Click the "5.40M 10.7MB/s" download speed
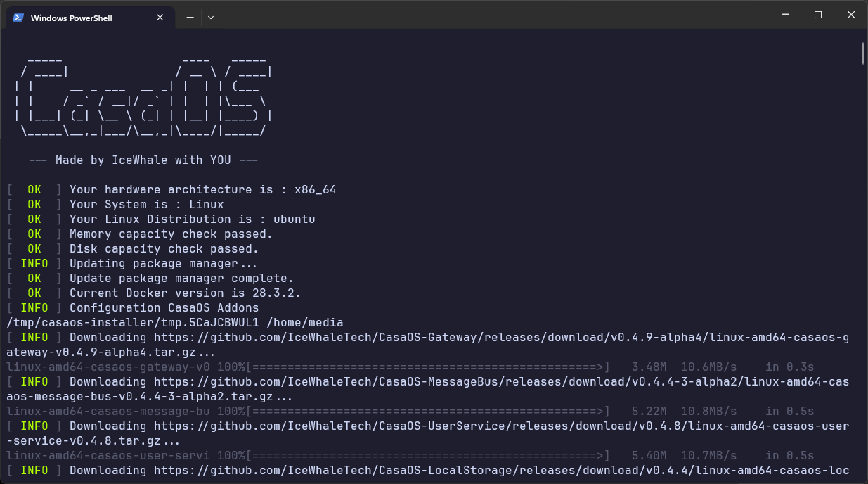 pyautogui.click(x=684, y=456)
